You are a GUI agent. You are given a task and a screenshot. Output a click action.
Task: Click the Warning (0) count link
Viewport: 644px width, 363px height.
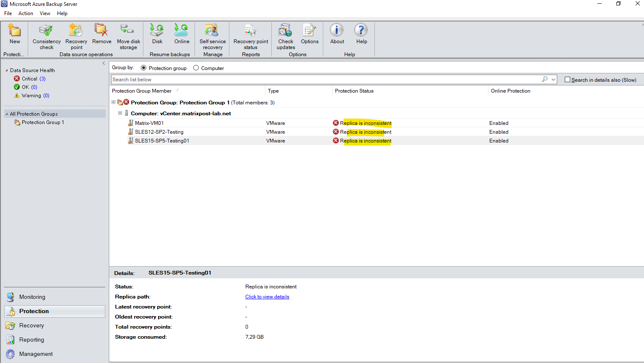[46, 95]
